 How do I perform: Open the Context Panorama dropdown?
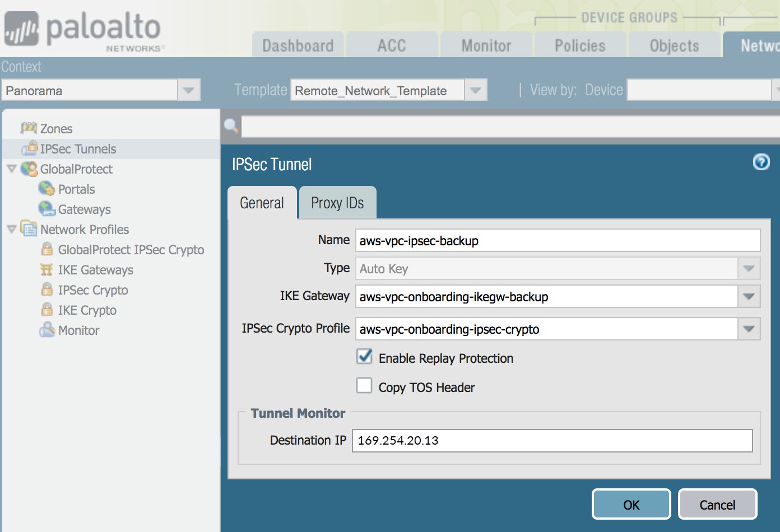(x=189, y=90)
